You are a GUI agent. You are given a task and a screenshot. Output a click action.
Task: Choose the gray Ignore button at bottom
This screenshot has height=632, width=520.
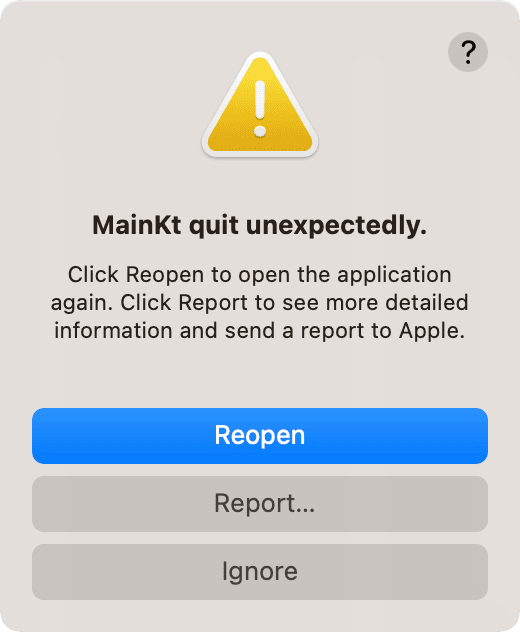260,572
